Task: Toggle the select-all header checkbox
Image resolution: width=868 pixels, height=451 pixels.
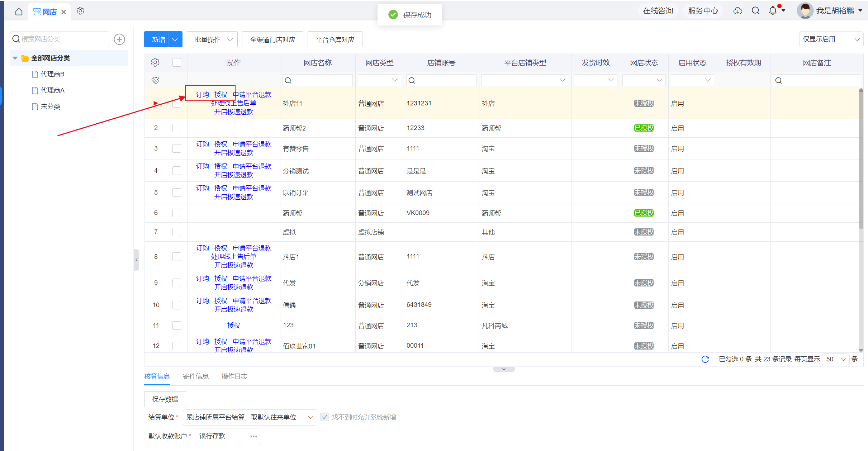Action: (x=177, y=62)
